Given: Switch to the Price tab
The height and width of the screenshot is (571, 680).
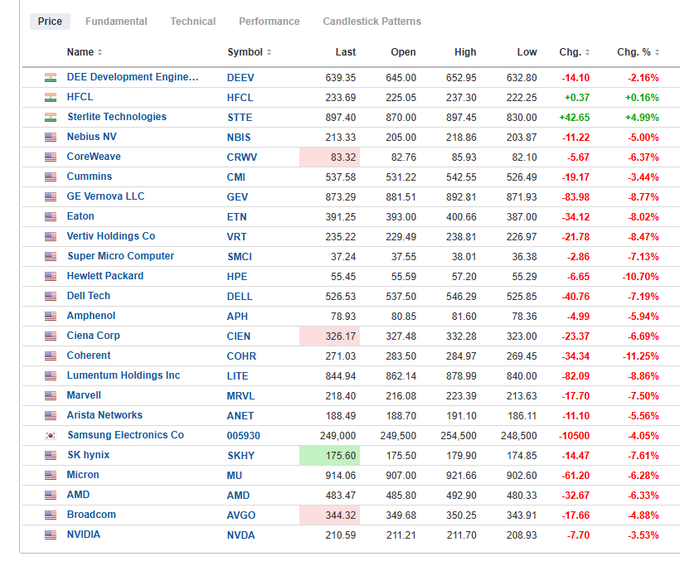Looking at the screenshot, I should click(50, 21).
